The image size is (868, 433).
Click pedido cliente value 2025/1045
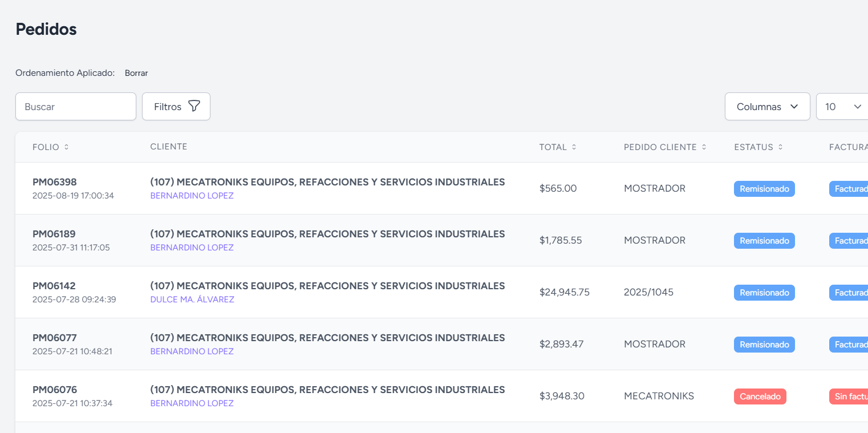pos(648,292)
